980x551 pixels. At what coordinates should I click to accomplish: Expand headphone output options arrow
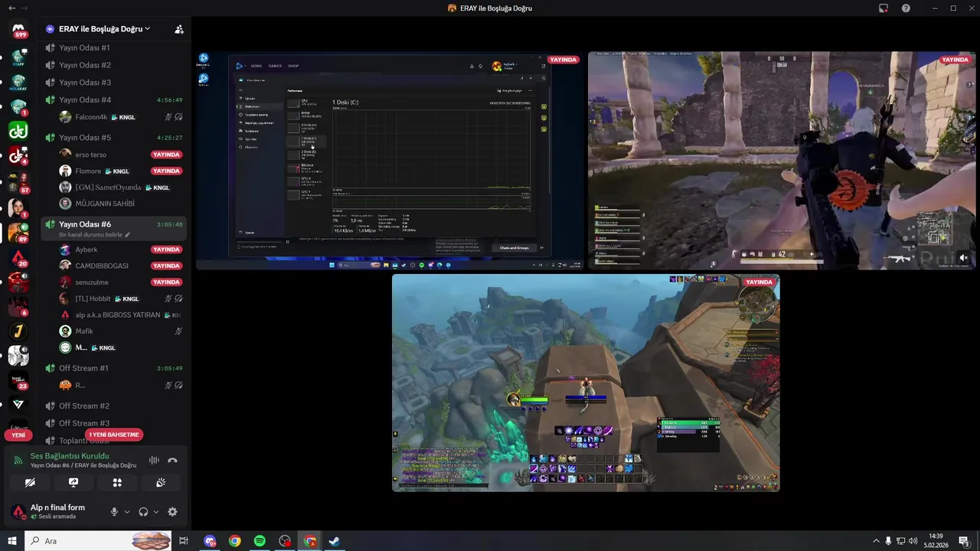(x=156, y=512)
